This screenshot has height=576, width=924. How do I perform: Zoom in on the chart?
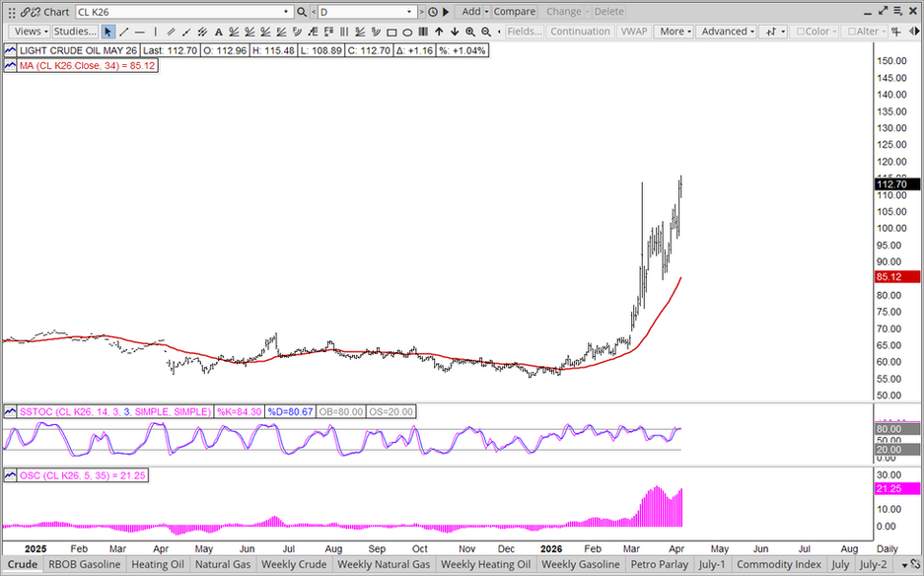coord(470,32)
